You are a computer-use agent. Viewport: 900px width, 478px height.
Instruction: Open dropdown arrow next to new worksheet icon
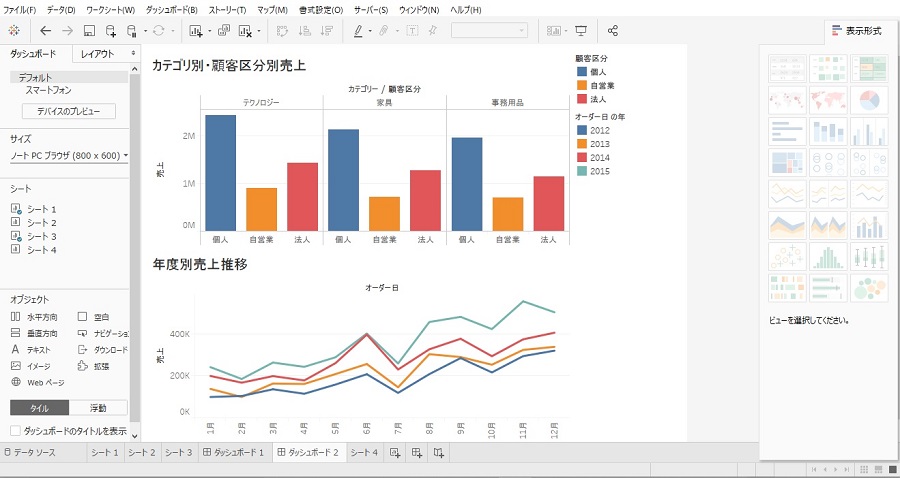(x=209, y=31)
